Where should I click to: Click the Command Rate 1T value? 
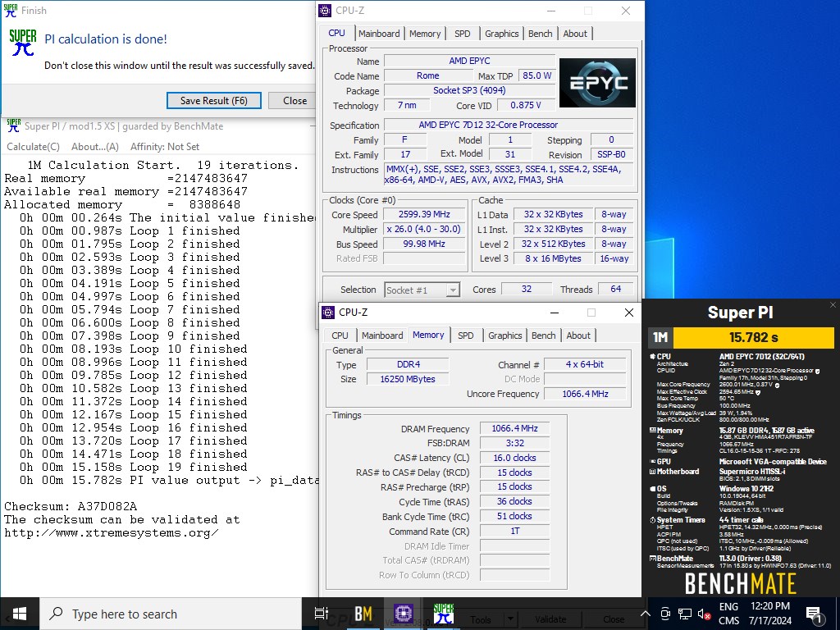pyautogui.click(x=514, y=531)
